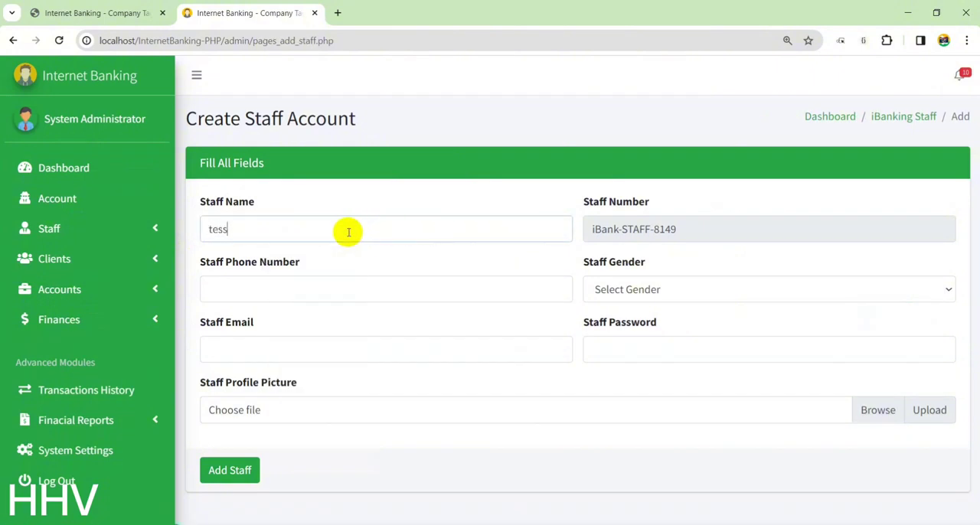Open Account in the sidebar menu
This screenshot has width=980, height=525.
tap(57, 198)
